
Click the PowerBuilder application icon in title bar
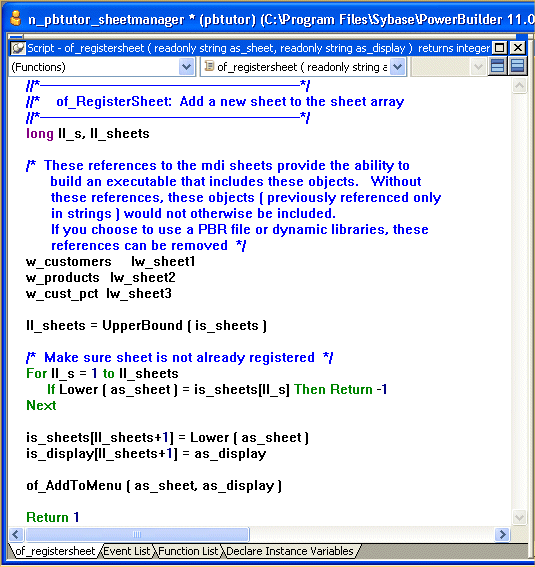click(16, 18)
